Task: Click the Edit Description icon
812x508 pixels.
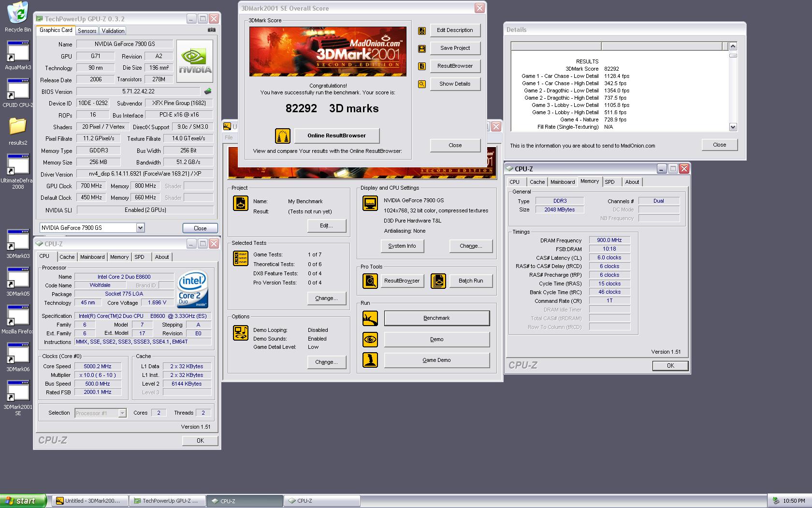Action: pos(422,31)
